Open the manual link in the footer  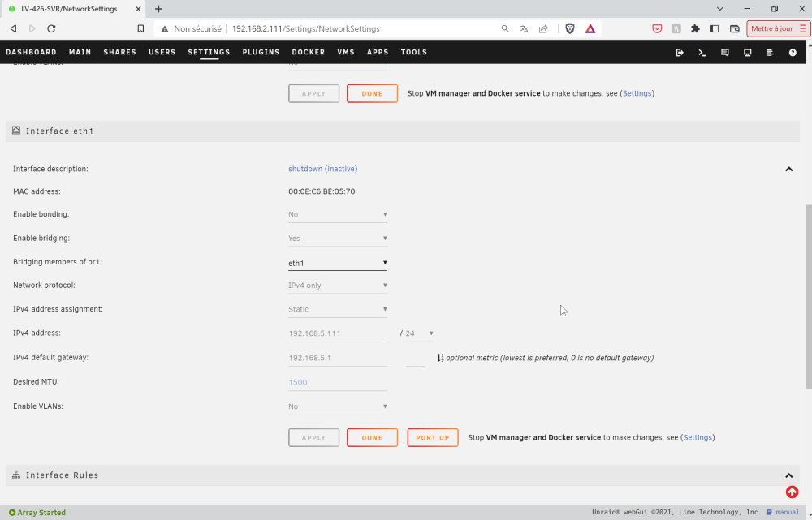point(787,512)
